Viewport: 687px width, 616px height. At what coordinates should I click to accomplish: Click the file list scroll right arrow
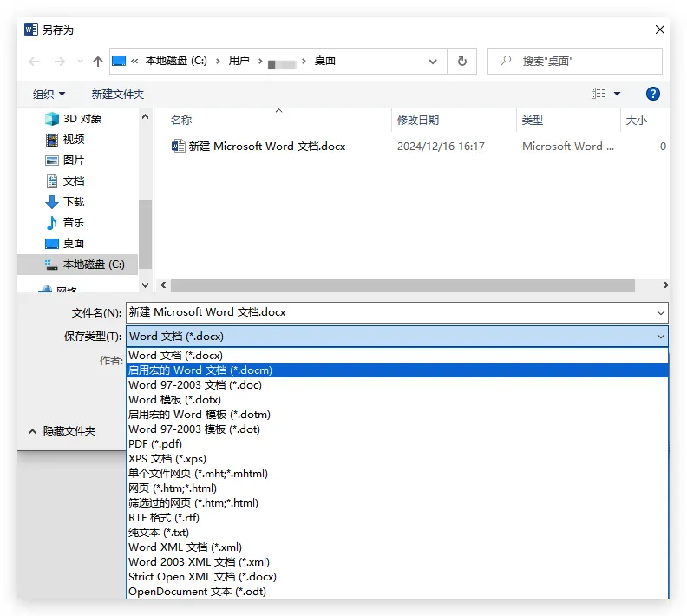click(665, 285)
